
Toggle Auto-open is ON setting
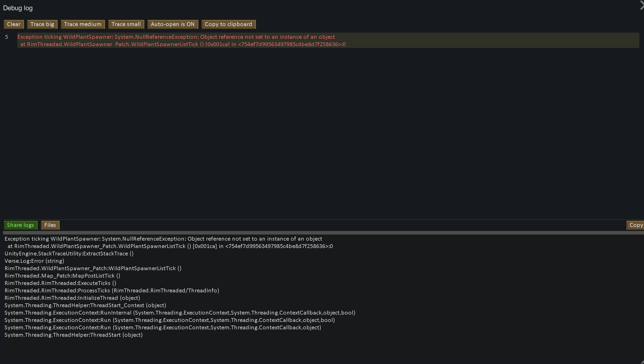(173, 24)
